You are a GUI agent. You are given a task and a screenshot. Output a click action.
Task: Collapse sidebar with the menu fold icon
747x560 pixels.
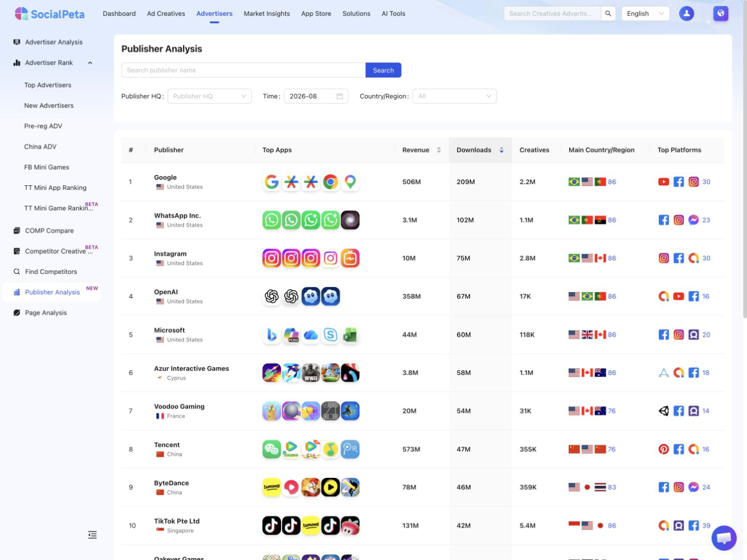coord(92,535)
